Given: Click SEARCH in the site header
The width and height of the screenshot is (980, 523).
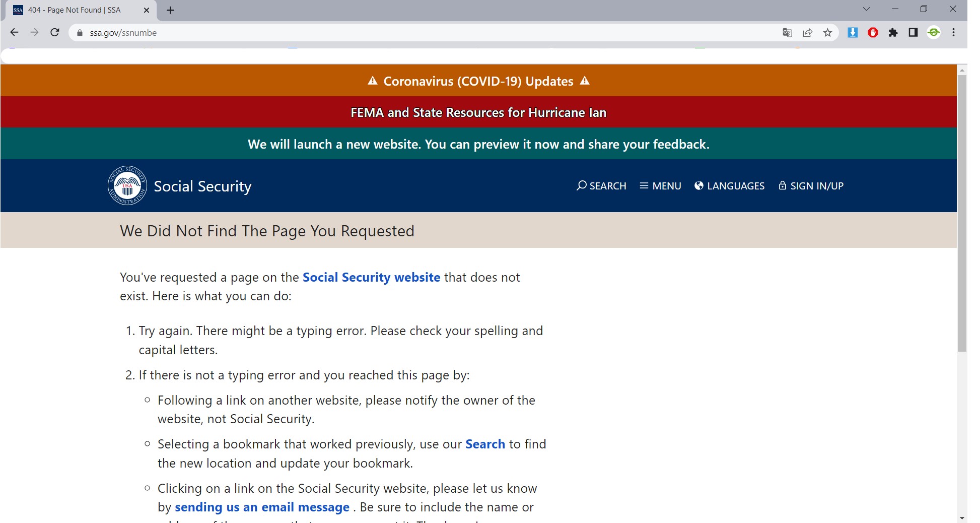Looking at the screenshot, I should pyautogui.click(x=601, y=186).
